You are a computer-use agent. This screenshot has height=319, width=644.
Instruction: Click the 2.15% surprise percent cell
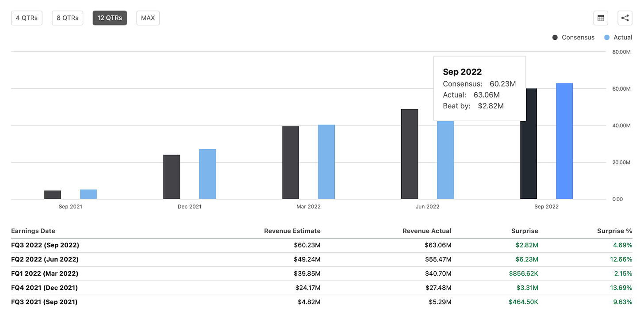(623, 273)
